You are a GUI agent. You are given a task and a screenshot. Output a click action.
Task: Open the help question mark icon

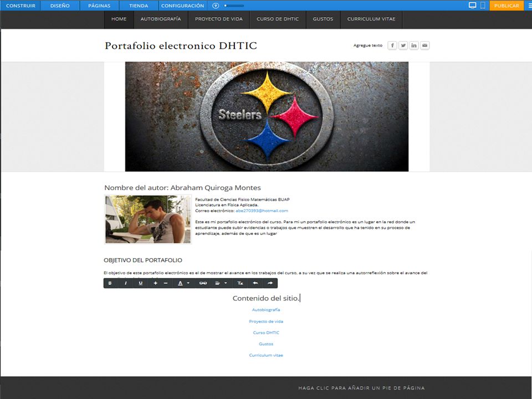pos(216,6)
